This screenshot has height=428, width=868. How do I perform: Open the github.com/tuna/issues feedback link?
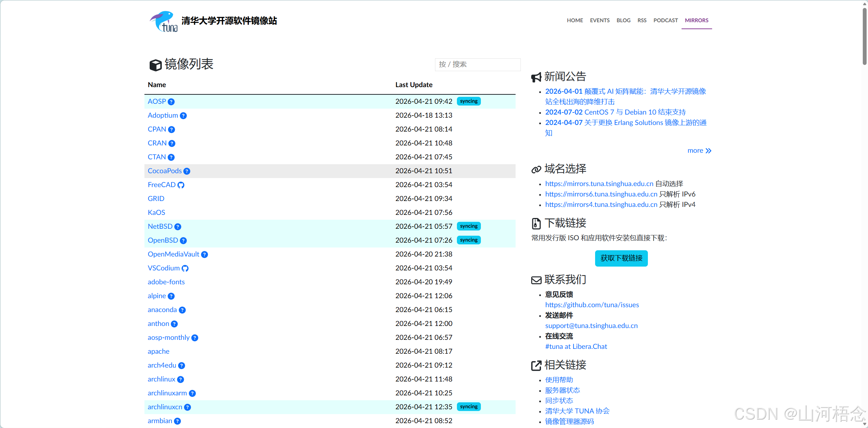592,305
